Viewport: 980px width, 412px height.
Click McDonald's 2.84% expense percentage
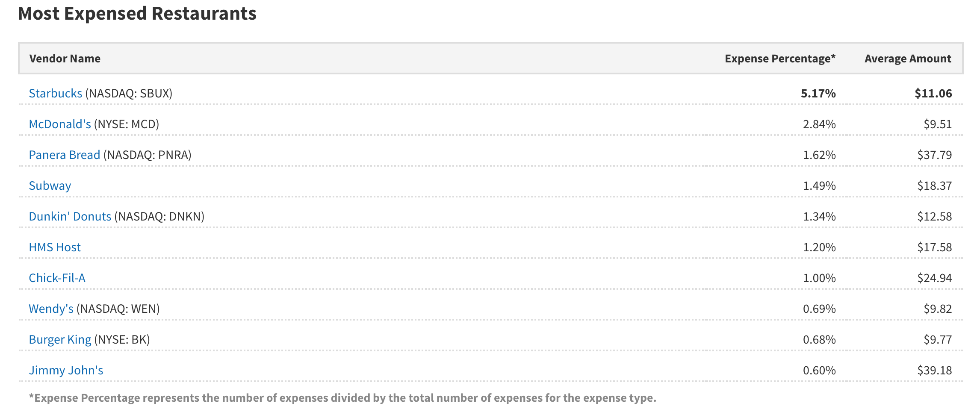pyautogui.click(x=819, y=124)
